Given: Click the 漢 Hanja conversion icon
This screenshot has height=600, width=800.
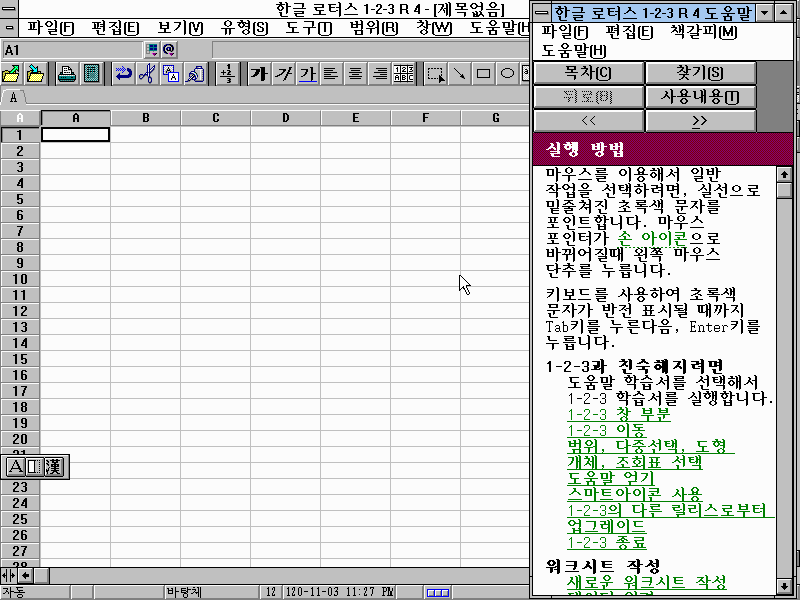Looking at the screenshot, I should pyautogui.click(x=53, y=466).
